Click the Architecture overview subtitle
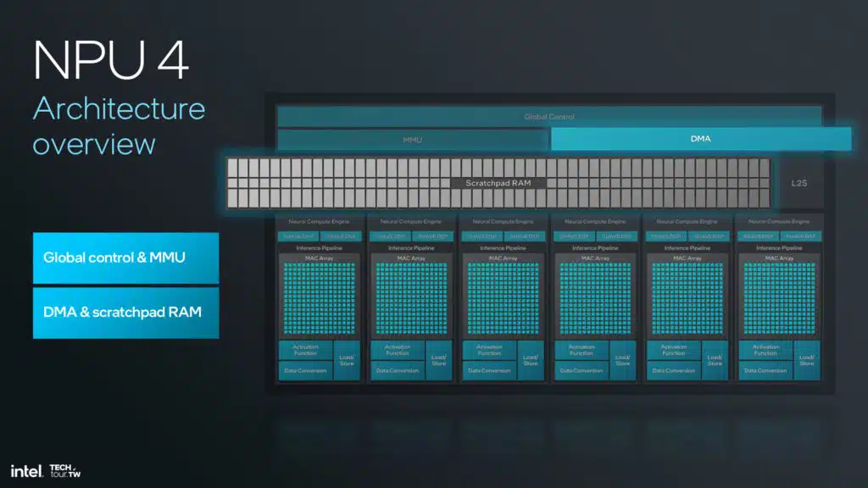Screen dimensions: 868x488 coord(119,126)
